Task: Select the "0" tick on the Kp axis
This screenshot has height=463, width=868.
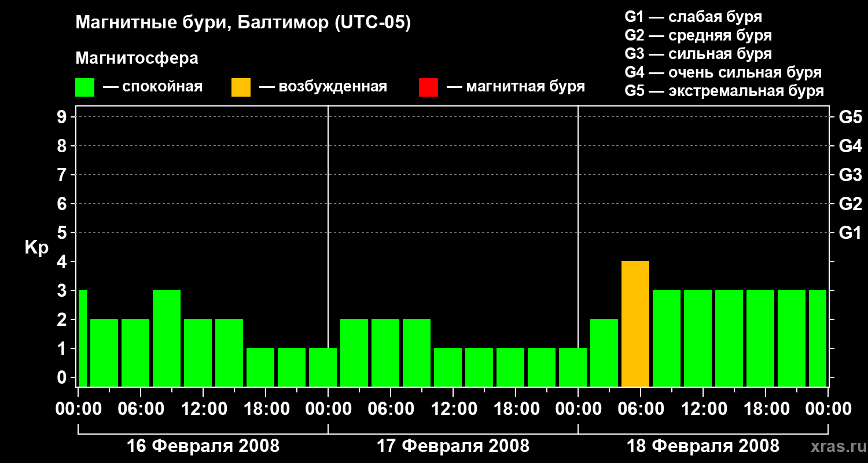Action: point(63,377)
